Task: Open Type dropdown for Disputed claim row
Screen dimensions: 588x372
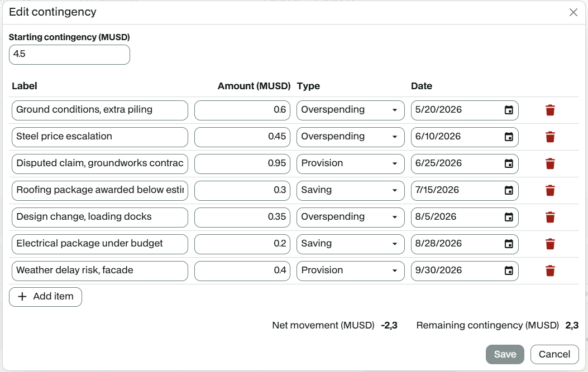Action: pyautogui.click(x=350, y=164)
